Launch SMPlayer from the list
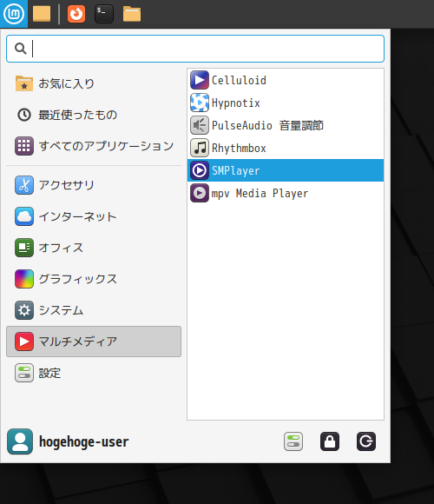The height and width of the screenshot is (504, 434). point(286,170)
